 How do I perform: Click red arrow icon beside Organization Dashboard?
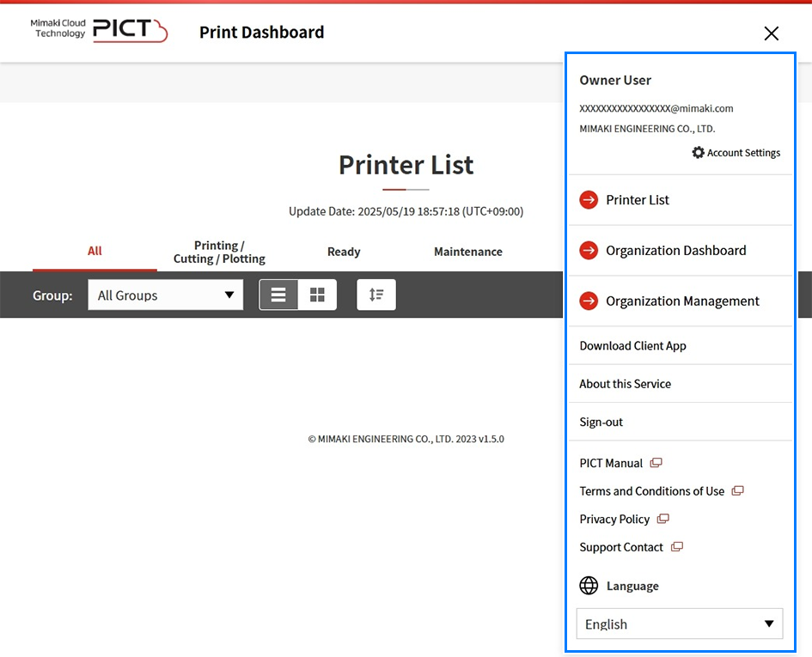coord(589,251)
